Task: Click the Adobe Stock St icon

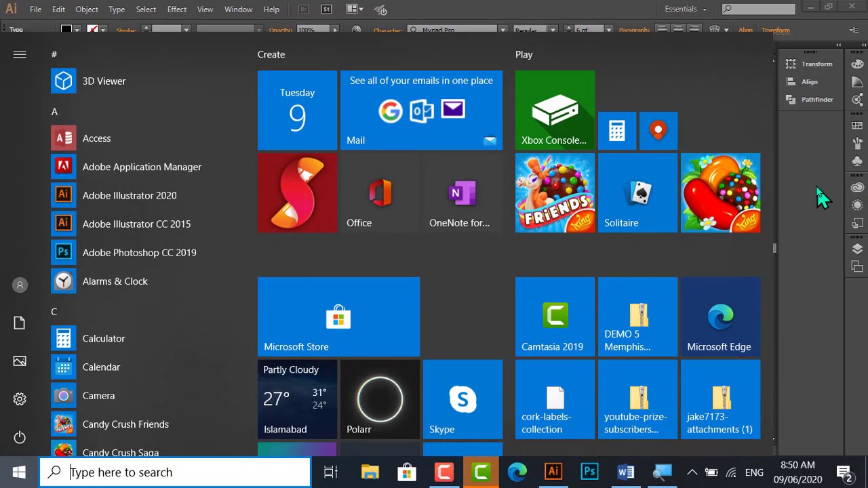Action: [327, 9]
